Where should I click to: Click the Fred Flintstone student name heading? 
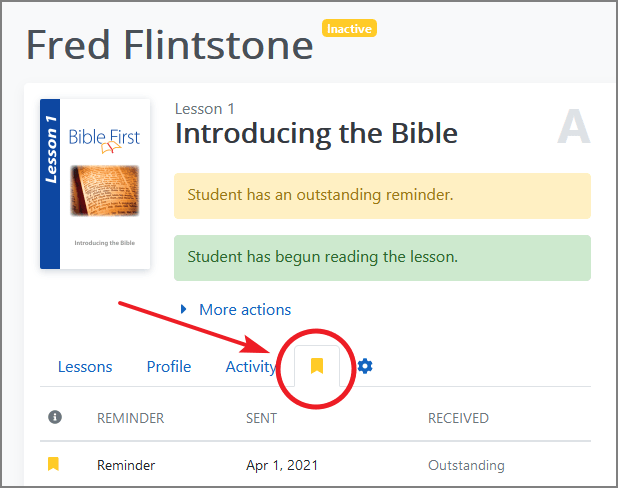coord(169,45)
